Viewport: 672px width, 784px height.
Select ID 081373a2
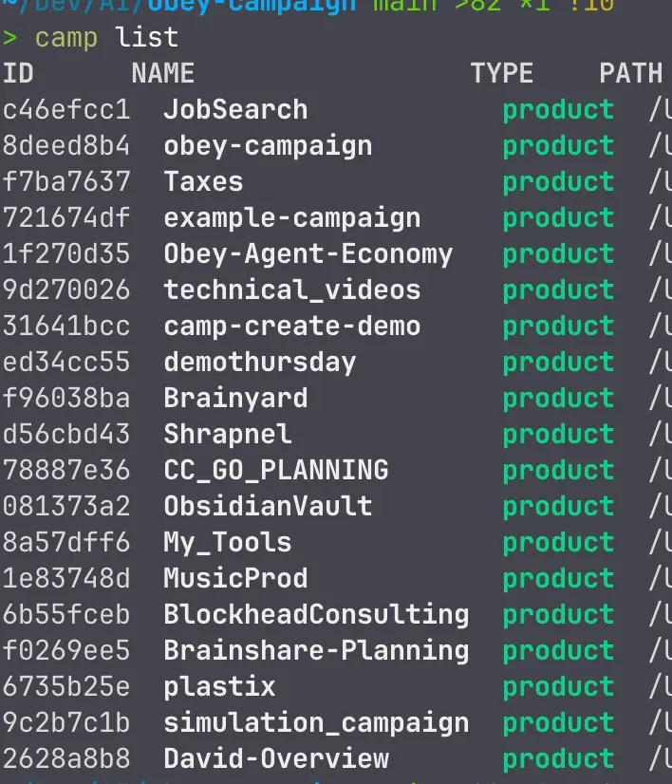66,506
